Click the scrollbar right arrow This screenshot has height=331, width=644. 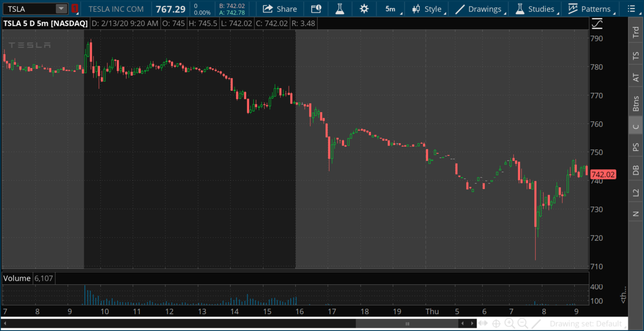(471, 323)
